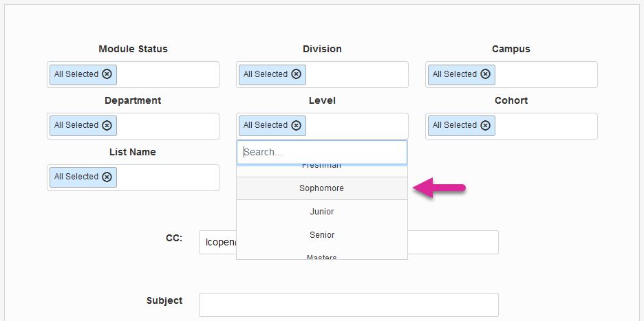Open the Cohort multi-select field
Viewport: 644px width, 321px height.
[x=546, y=126]
